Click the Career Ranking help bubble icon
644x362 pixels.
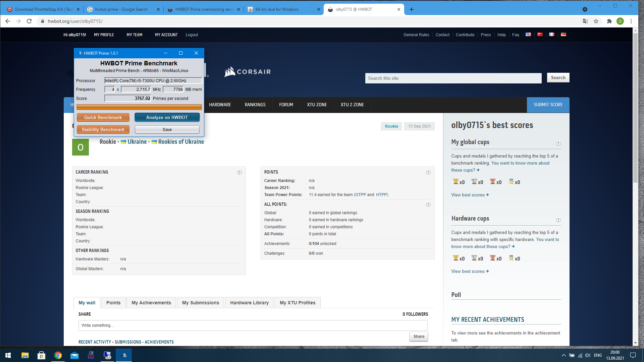[239, 173]
